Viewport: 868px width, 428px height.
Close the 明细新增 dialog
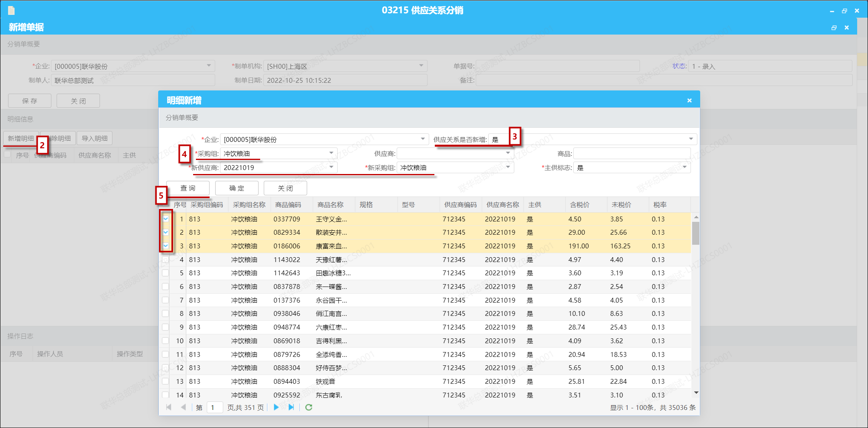coord(689,100)
